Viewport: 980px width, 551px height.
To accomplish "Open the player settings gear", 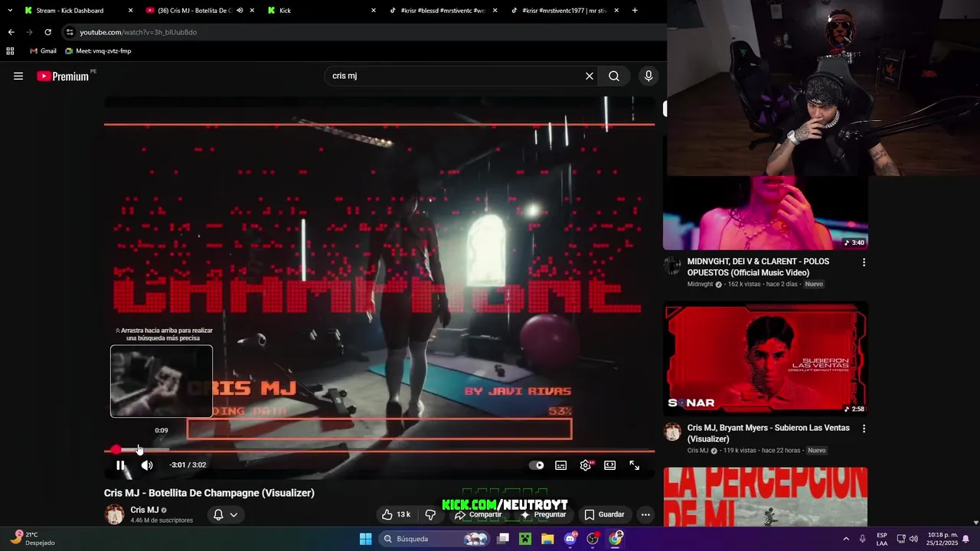I will point(586,465).
